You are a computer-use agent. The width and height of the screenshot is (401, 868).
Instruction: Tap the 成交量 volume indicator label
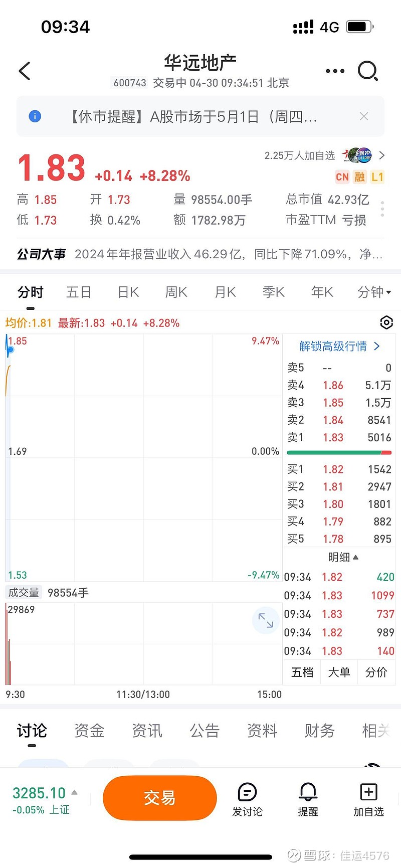click(x=24, y=593)
